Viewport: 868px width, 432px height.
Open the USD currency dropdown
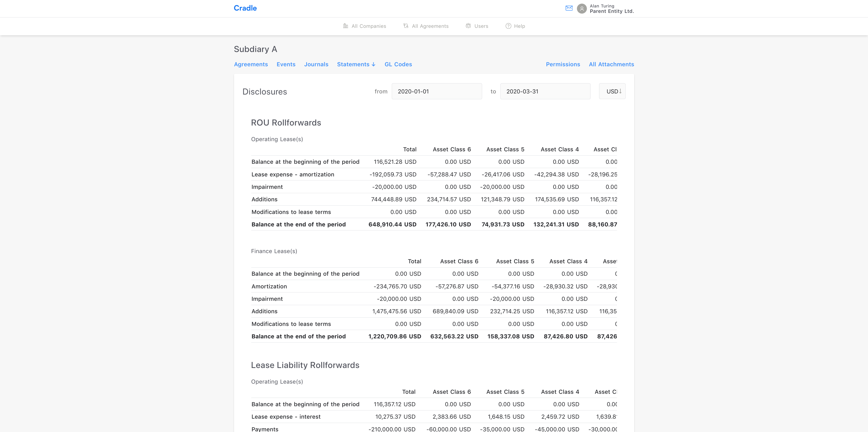[612, 91]
